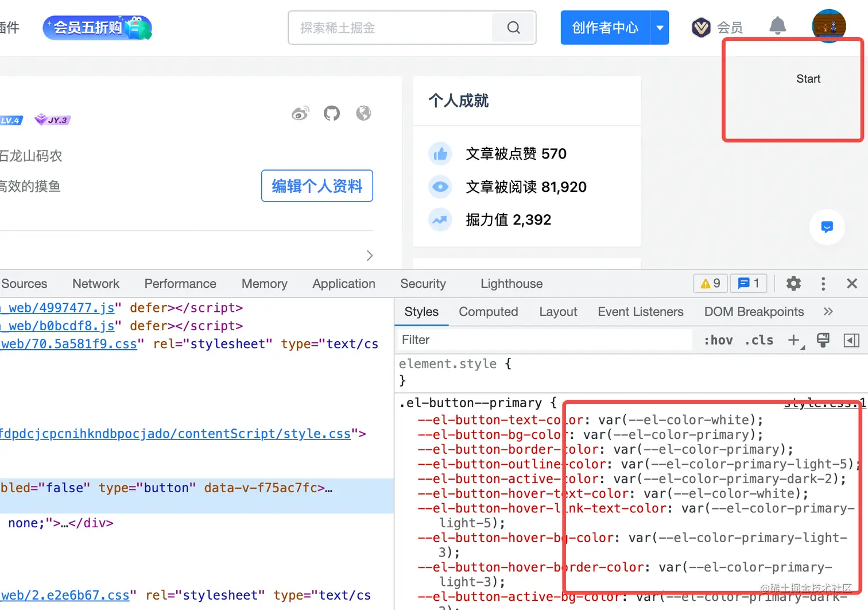This screenshot has width=868, height=610.
Task: Expand the right chevron under profile
Action: 370,256
